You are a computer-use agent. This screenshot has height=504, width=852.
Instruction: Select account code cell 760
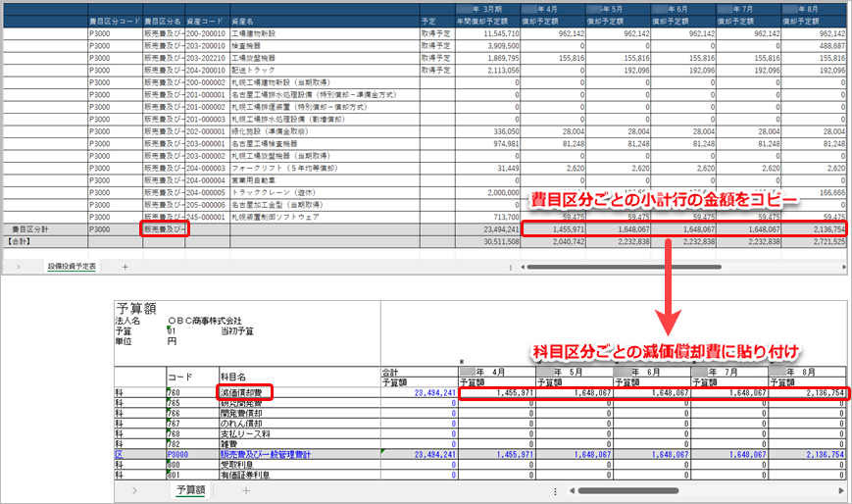193,392
